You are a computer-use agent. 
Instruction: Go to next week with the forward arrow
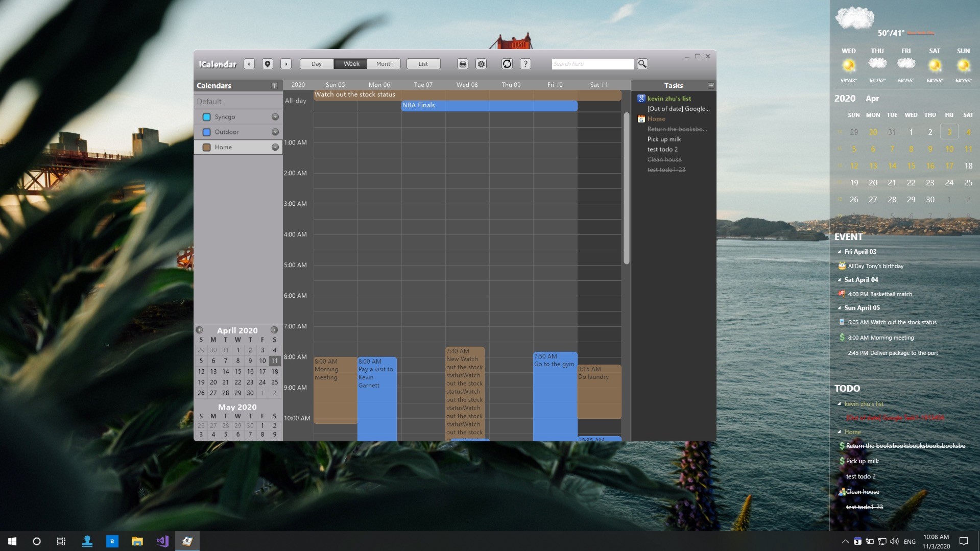pyautogui.click(x=286, y=63)
